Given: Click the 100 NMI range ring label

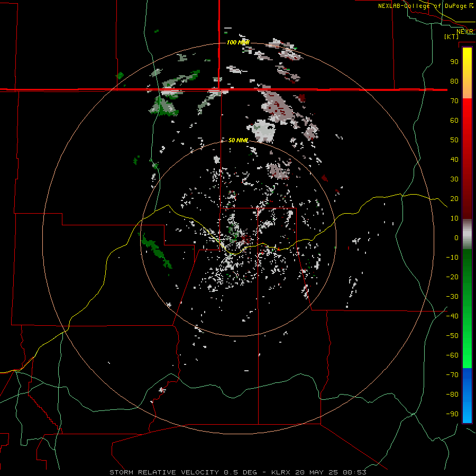Looking at the screenshot, I should (238, 42).
